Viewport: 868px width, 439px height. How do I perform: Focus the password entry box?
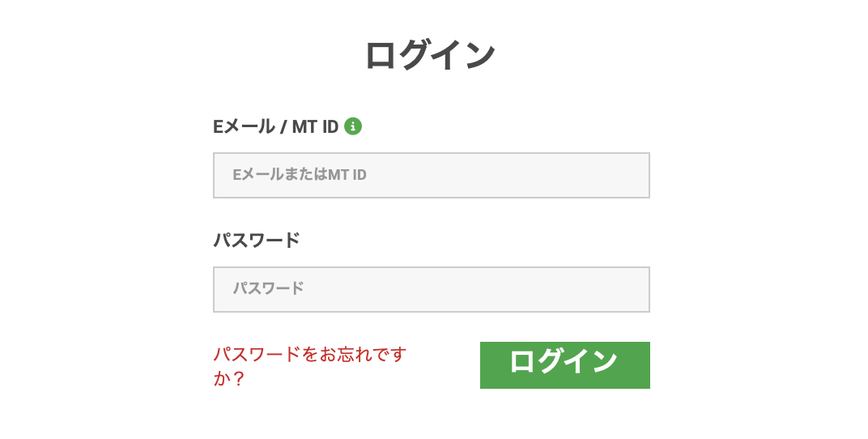pos(431,289)
